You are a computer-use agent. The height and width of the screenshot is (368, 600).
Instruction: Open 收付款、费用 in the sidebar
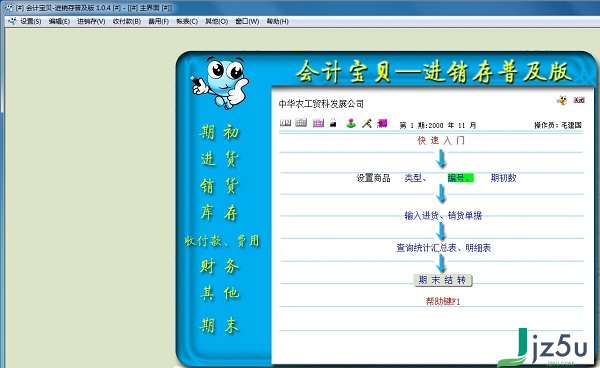[222, 241]
